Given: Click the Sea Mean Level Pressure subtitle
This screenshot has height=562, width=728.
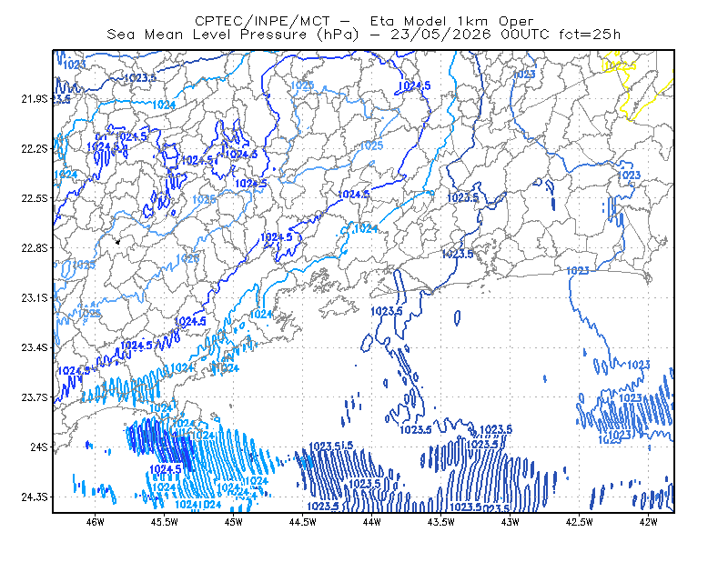Looking at the screenshot, I should pos(364,35).
